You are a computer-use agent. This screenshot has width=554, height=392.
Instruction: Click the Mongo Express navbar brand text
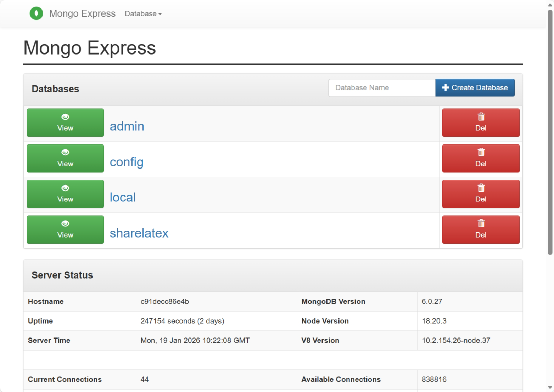click(x=82, y=13)
